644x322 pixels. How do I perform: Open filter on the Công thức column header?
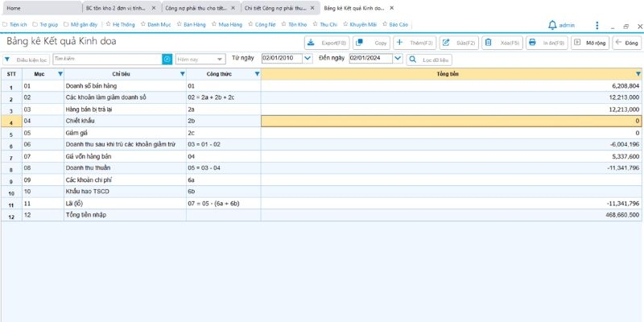click(x=257, y=74)
